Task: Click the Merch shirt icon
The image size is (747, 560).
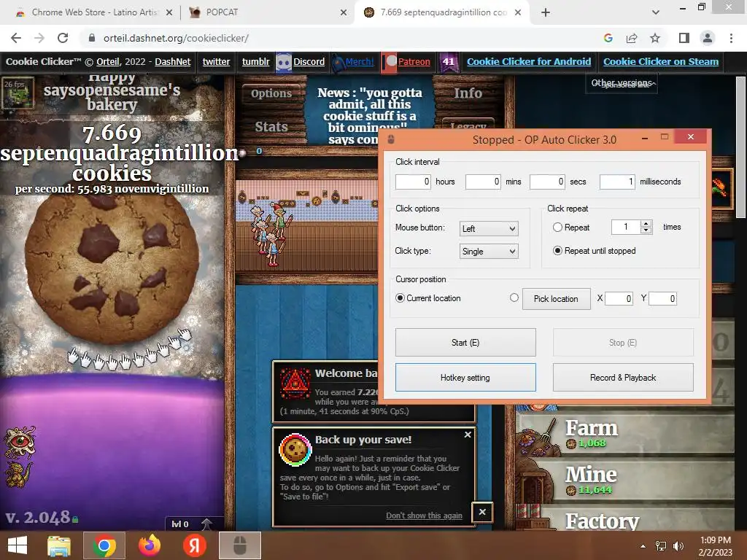Action: pos(338,63)
